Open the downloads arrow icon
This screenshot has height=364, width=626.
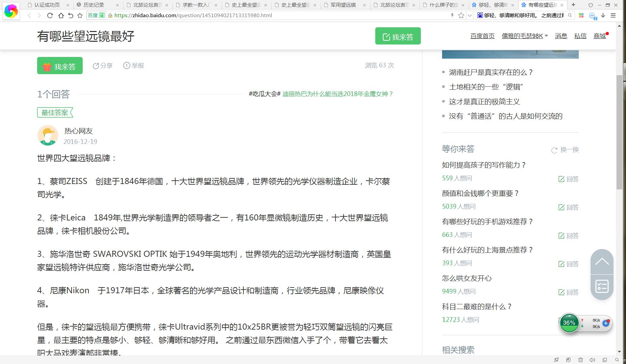pos(603,16)
